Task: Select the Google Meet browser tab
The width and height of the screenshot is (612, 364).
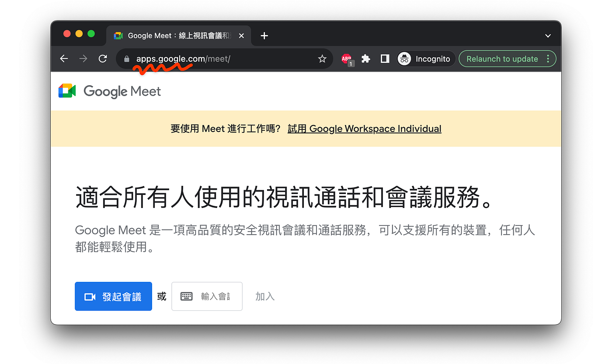Action: [x=179, y=35]
